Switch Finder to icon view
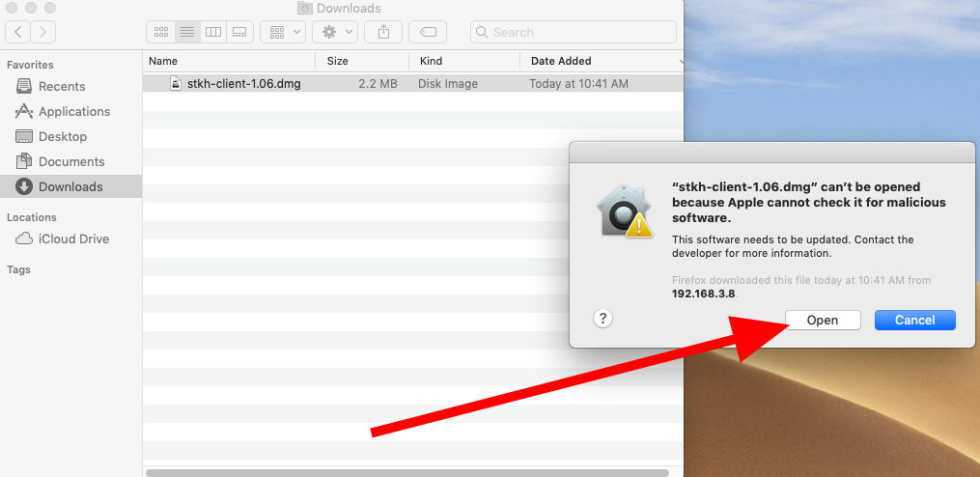Image resolution: width=980 pixels, height=477 pixels. tap(160, 32)
